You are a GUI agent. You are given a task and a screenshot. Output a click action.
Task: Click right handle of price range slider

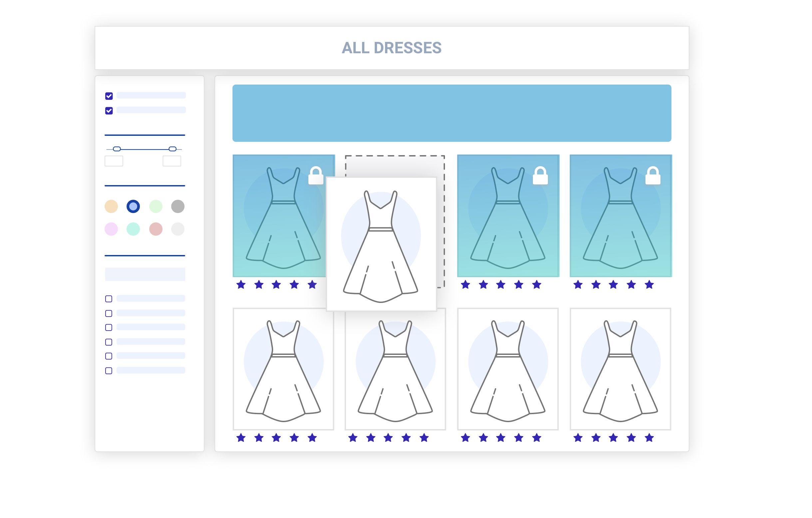172,149
